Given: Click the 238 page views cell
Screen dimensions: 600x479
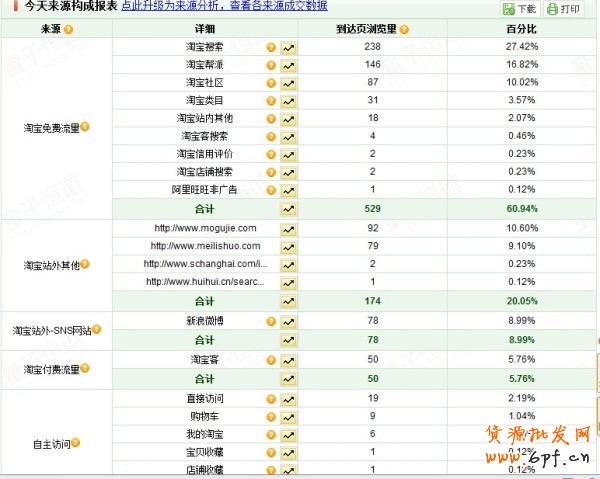Looking at the screenshot, I should coord(372,47).
